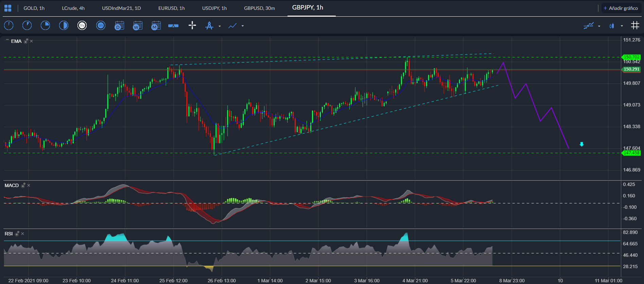Open the indicators icon in the toolbar

pos(589,26)
